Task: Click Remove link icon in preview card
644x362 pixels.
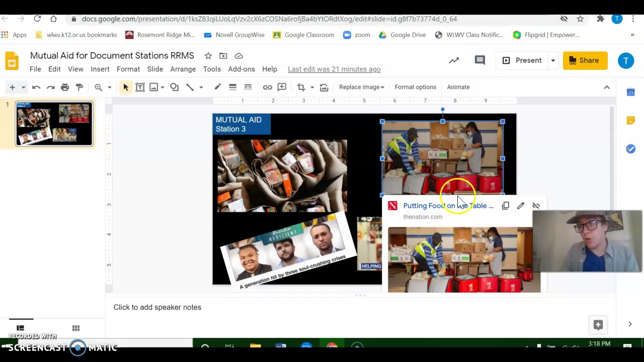Action: (x=536, y=206)
